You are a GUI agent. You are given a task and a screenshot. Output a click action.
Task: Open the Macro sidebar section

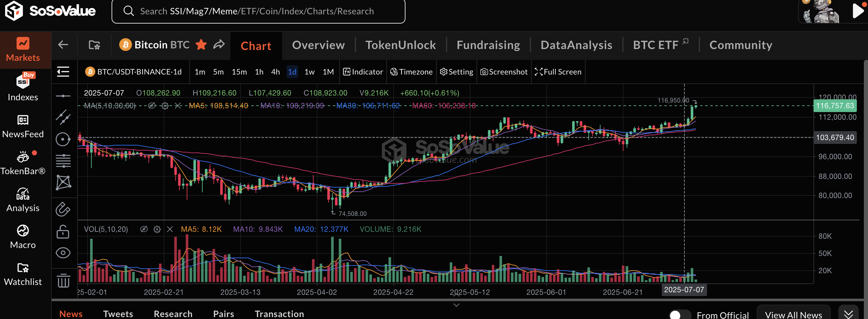[x=23, y=237]
